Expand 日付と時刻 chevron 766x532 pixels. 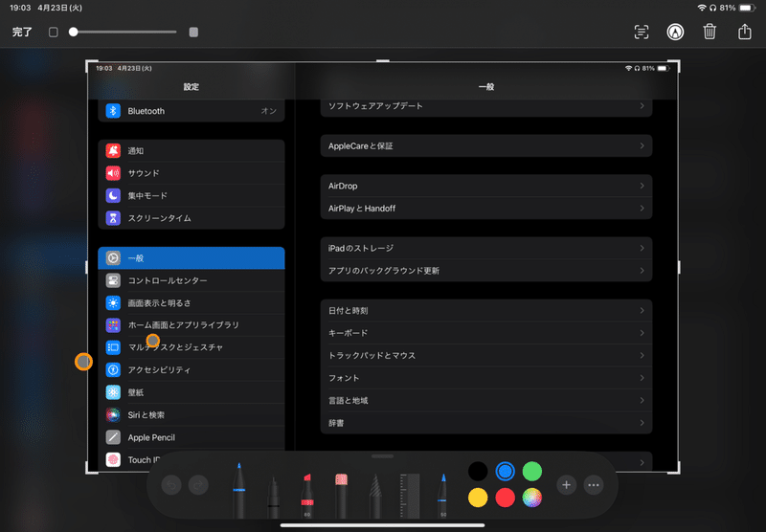coord(642,311)
